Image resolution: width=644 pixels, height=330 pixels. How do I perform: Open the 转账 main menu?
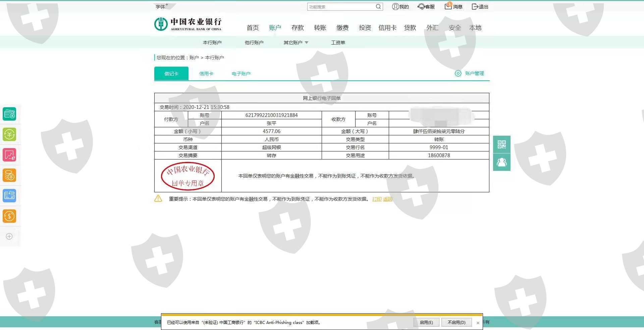320,28
